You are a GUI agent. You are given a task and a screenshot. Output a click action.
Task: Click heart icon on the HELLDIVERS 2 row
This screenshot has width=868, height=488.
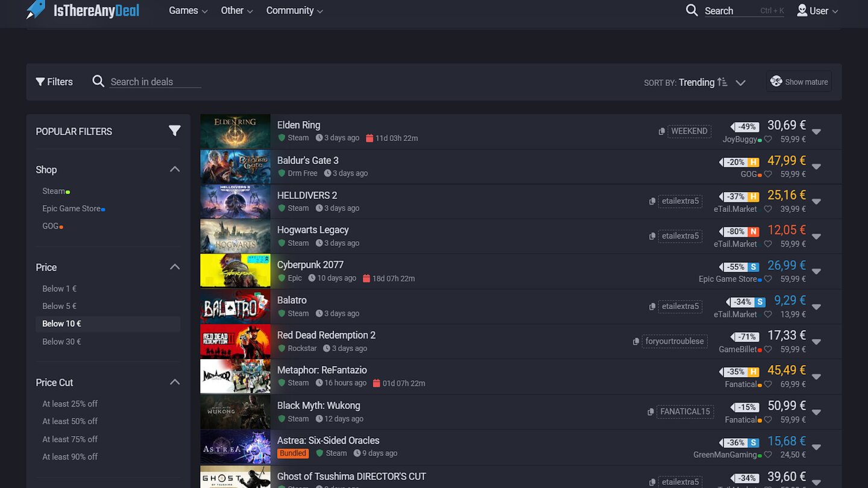pos(768,209)
